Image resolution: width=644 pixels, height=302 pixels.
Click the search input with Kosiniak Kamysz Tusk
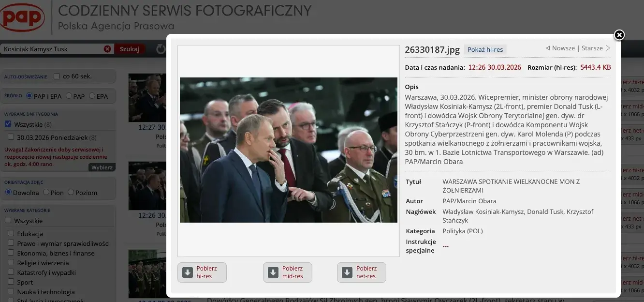(x=51, y=49)
